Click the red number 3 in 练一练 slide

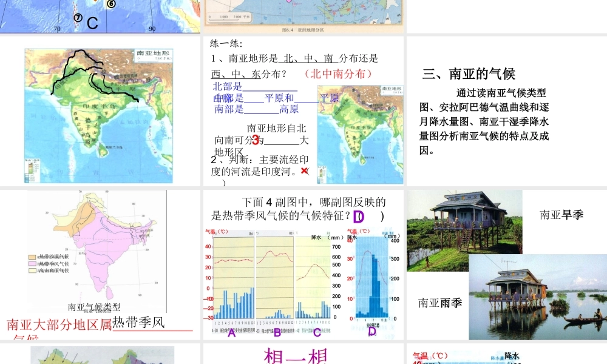(x=256, y=140)
